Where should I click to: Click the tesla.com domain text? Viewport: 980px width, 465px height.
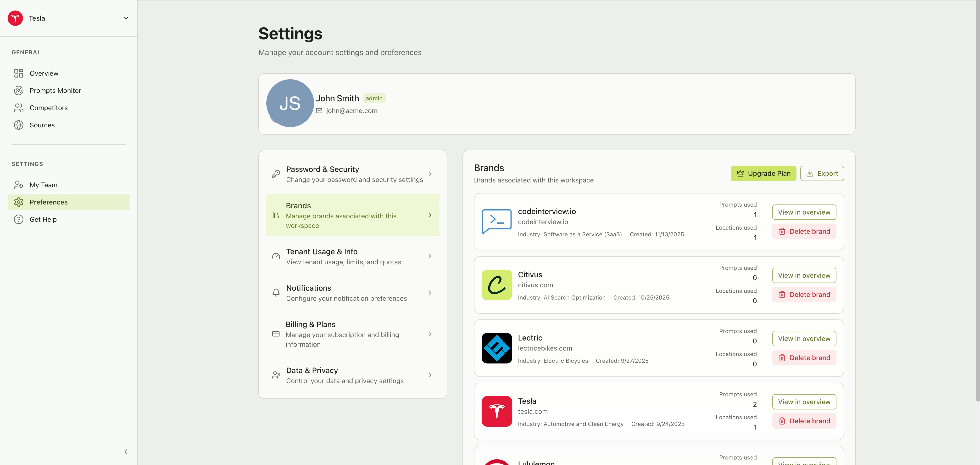(533, 412)
